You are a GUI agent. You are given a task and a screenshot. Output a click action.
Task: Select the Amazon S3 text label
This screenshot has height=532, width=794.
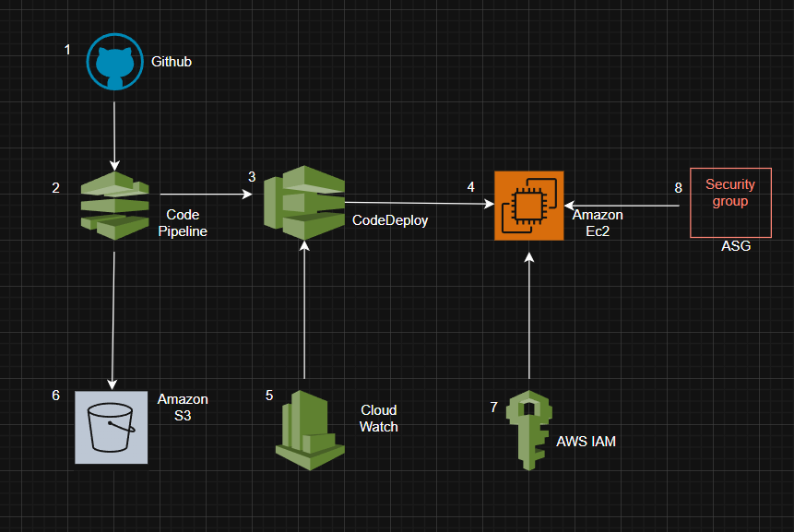[x=183, y=408]
